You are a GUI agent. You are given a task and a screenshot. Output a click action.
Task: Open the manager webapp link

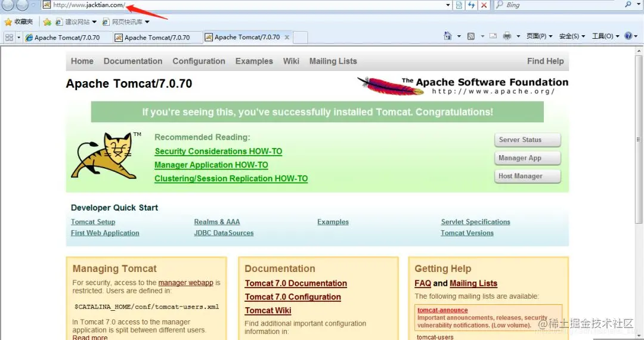tap(185, 283)
